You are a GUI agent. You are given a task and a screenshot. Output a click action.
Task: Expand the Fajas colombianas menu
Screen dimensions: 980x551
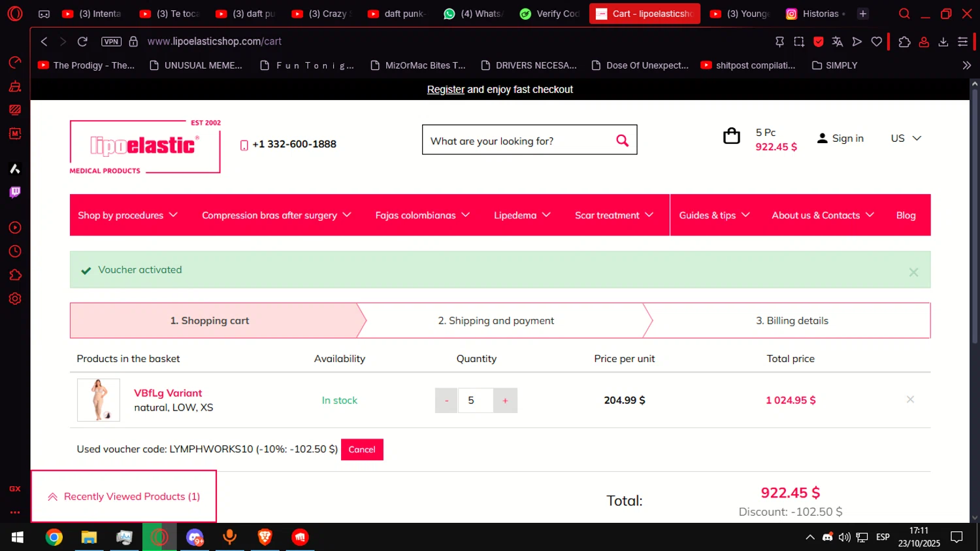(x=423, y=215)
